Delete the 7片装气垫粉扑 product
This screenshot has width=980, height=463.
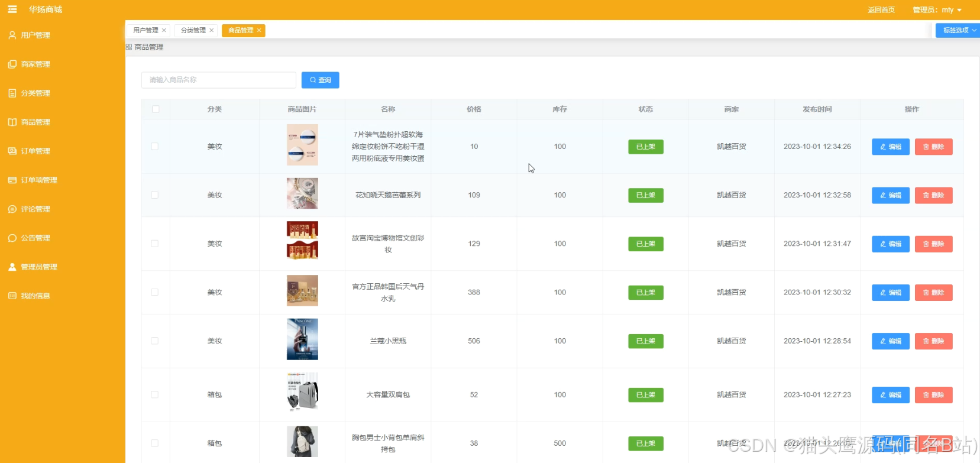(933, 147)
